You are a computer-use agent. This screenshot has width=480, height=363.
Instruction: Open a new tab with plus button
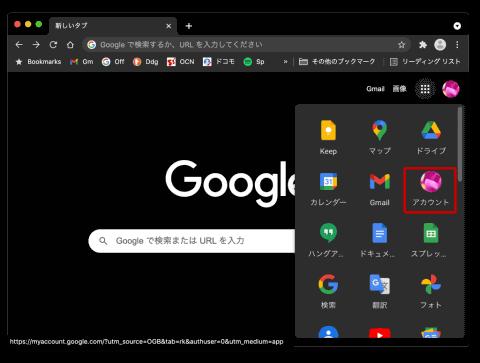189,26
